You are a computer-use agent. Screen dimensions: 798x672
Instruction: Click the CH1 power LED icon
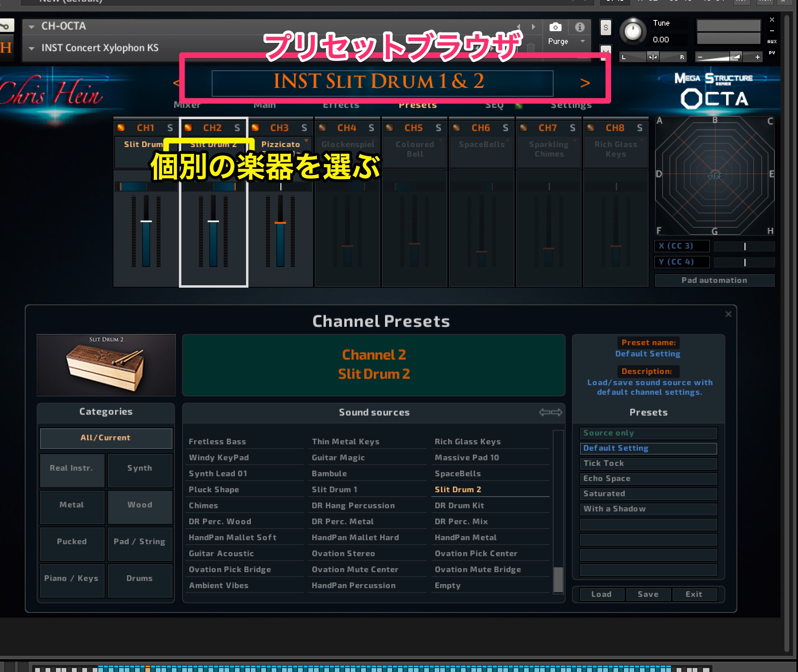121,128
